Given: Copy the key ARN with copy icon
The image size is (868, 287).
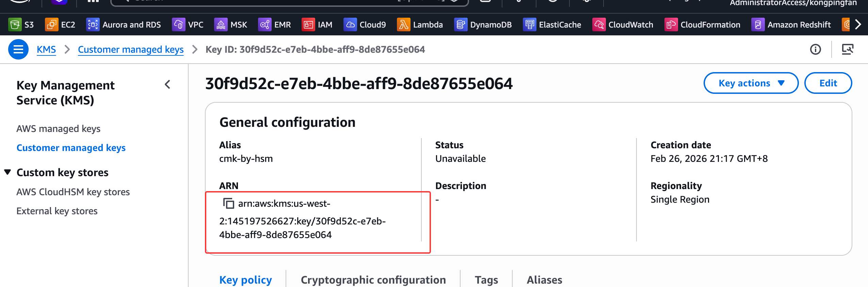Looking at the screenshot, I should tap(228, 203).
